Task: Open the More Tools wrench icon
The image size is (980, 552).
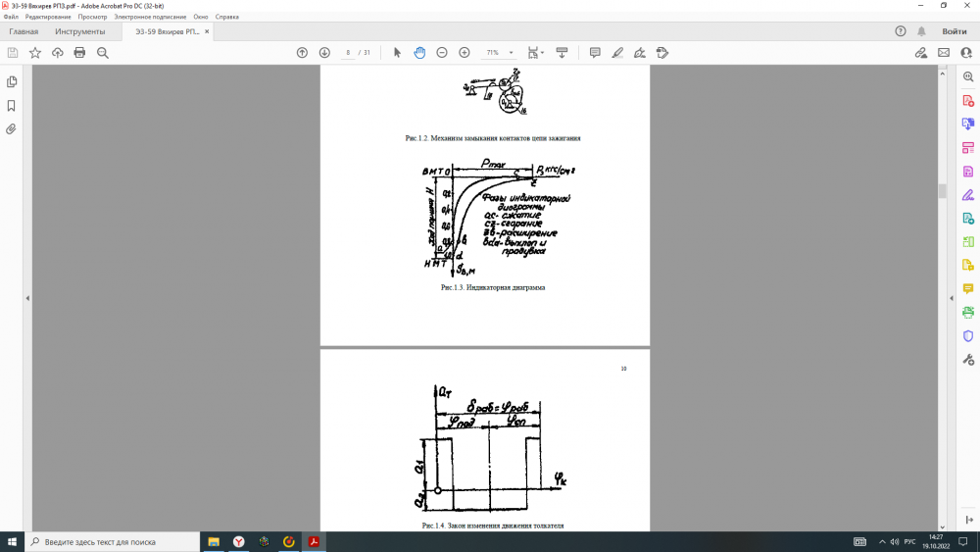Action: click(968, 360)
